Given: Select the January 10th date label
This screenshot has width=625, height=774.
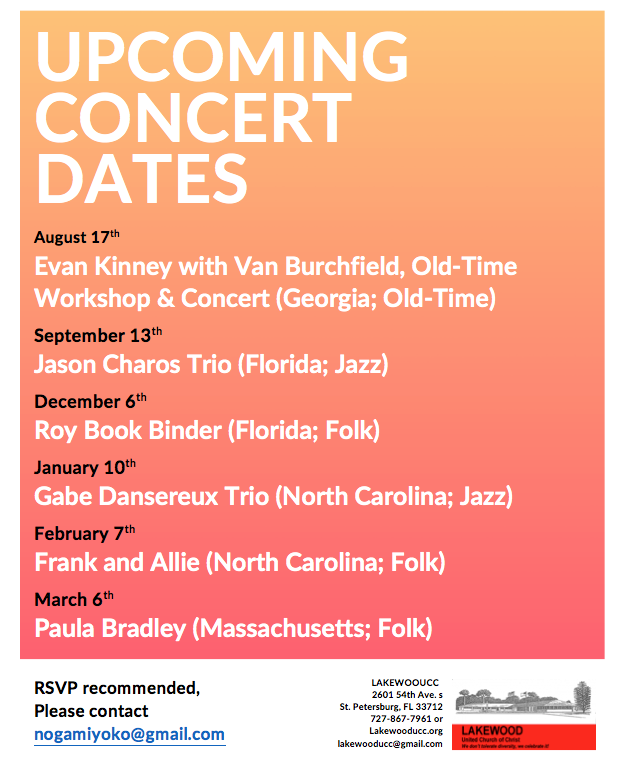Looking at the screenshot, I should (85, 466).
